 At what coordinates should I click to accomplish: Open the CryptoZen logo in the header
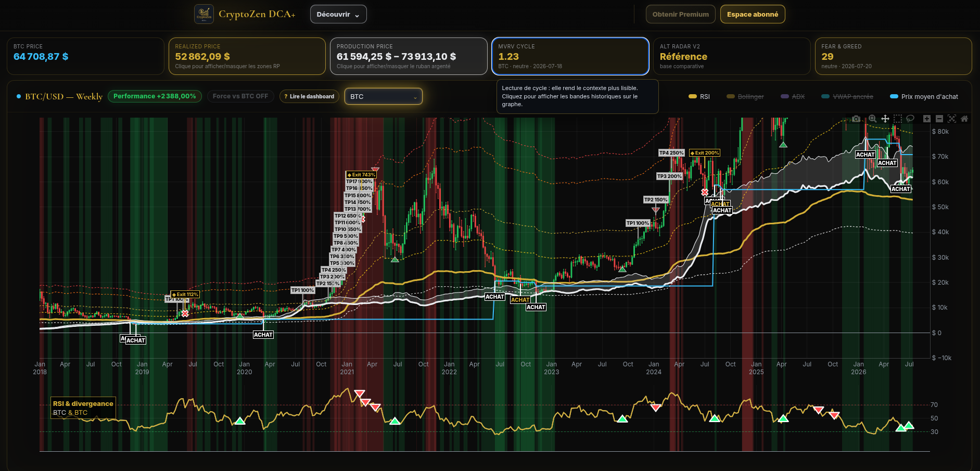coord(204,14)
